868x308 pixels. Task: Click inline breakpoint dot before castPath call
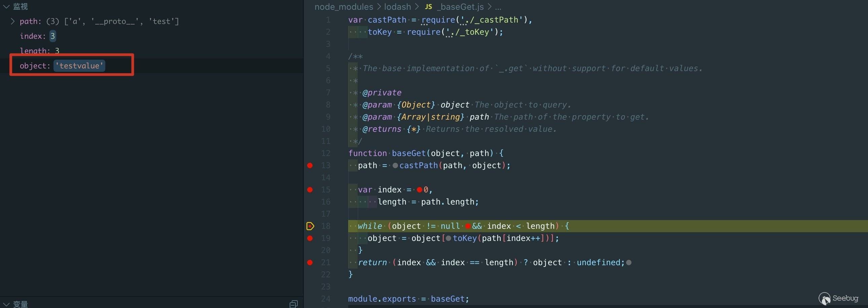coord(395,166)
